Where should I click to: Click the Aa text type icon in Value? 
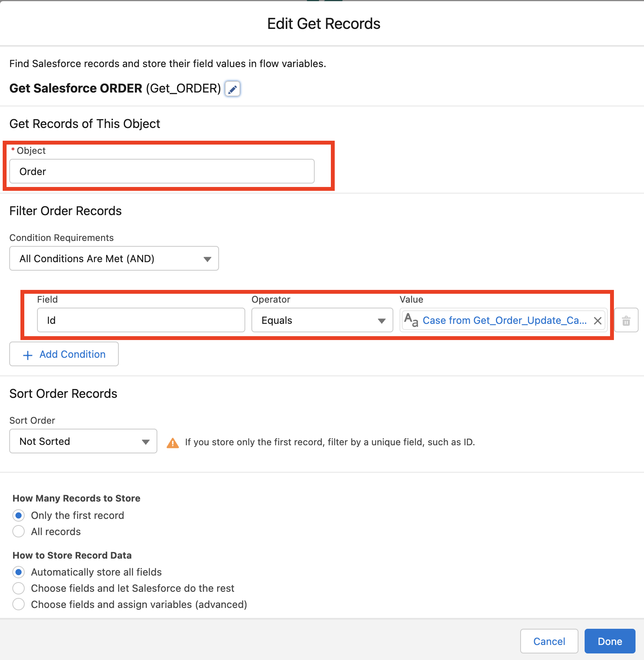click(411, 320)
